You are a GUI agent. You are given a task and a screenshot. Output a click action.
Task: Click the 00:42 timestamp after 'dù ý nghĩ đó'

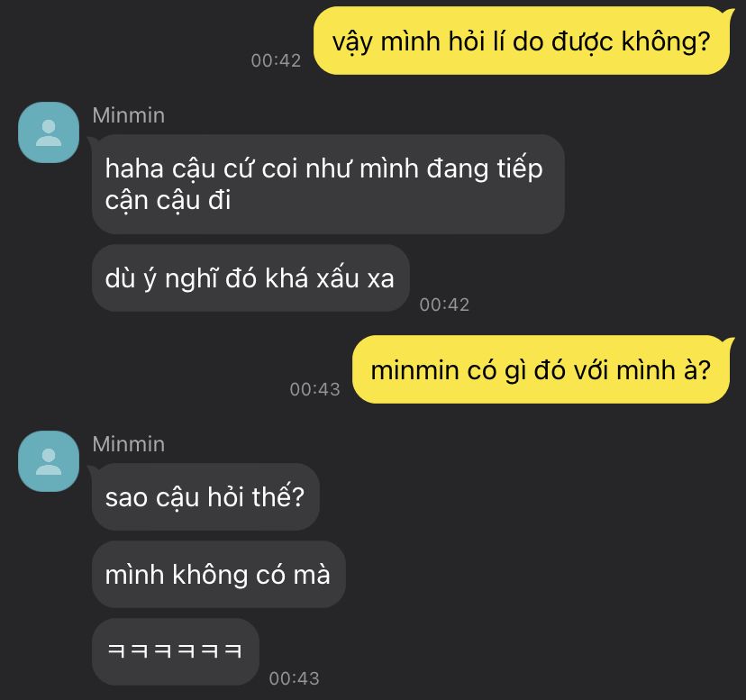(444, 305)
